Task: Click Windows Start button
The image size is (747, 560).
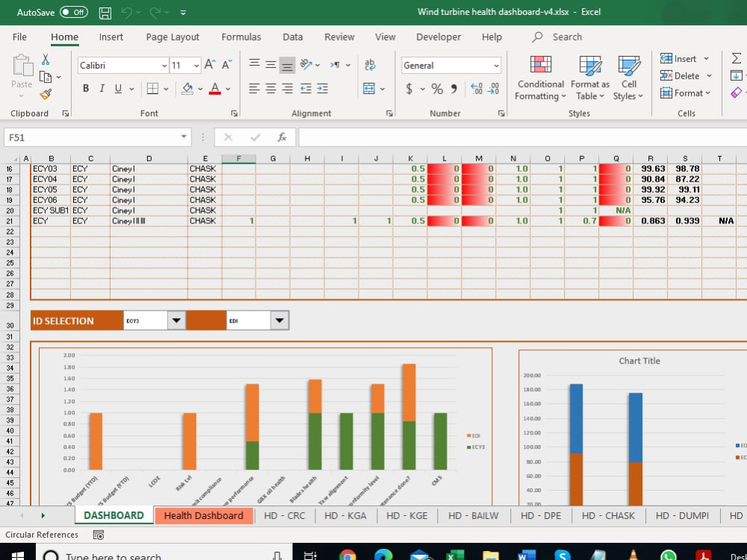Action: tap(18, 554)
